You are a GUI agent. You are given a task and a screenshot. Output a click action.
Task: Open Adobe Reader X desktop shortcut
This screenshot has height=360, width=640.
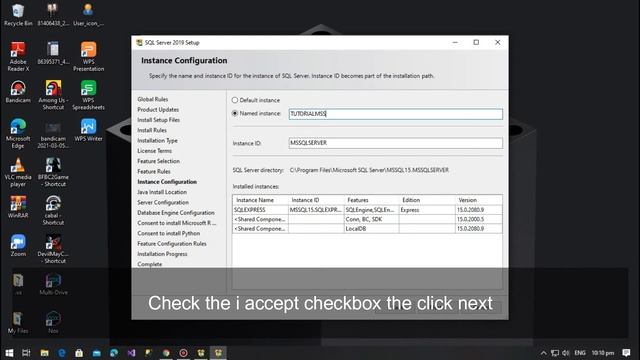(x=18, y=57)
